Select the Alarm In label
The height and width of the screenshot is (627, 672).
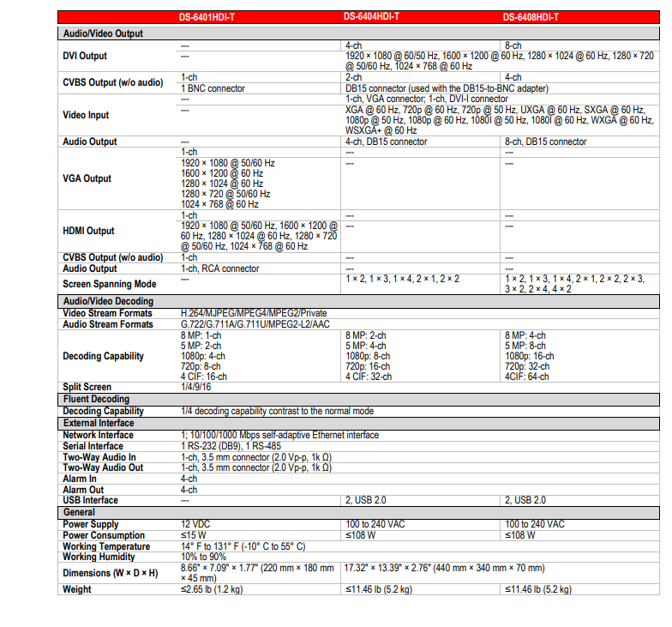[79, 479]
